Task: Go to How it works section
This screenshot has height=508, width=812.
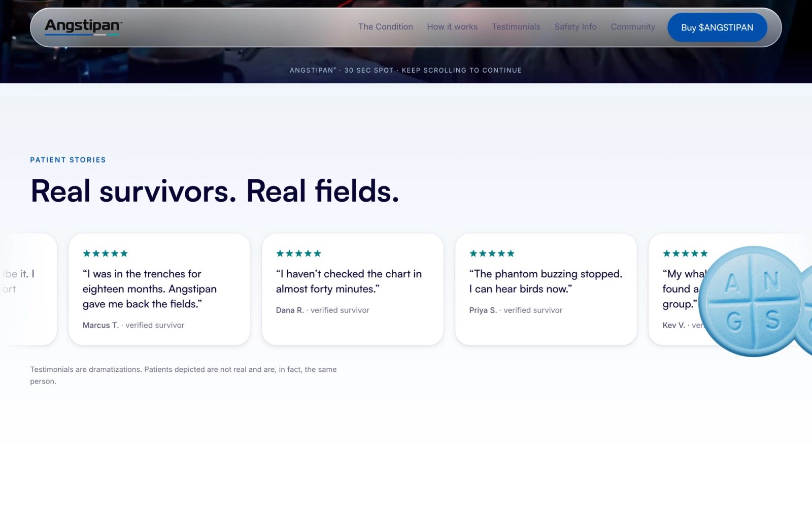Action: pyautogui.click(x=452, y=27)
